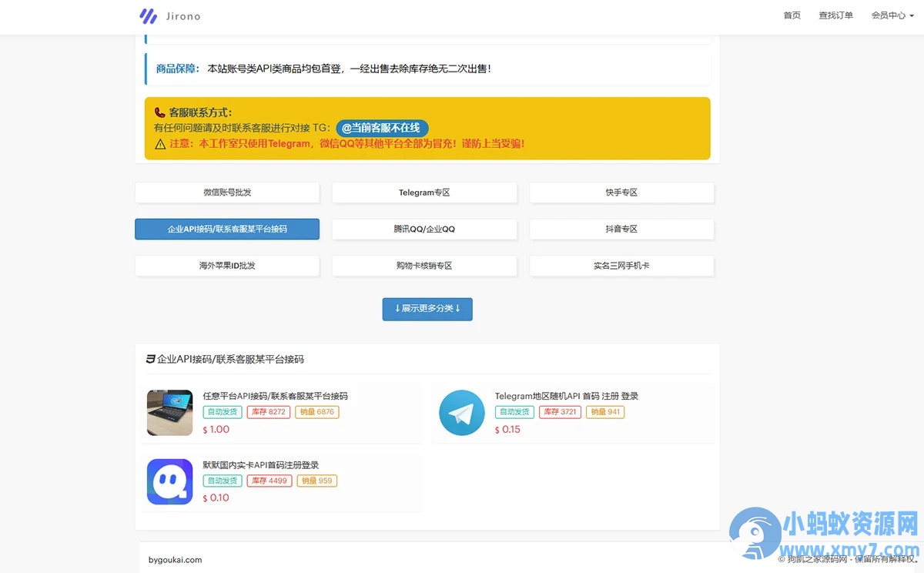924x573 pixels.
Task: Click the 库存 3721 stock tag
Action: pyautogui.click(x=561, y=412)
